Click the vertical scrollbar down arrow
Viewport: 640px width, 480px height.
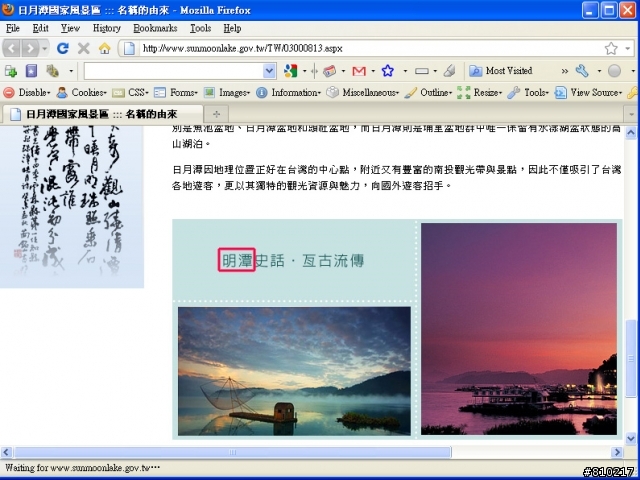(631, 439)
